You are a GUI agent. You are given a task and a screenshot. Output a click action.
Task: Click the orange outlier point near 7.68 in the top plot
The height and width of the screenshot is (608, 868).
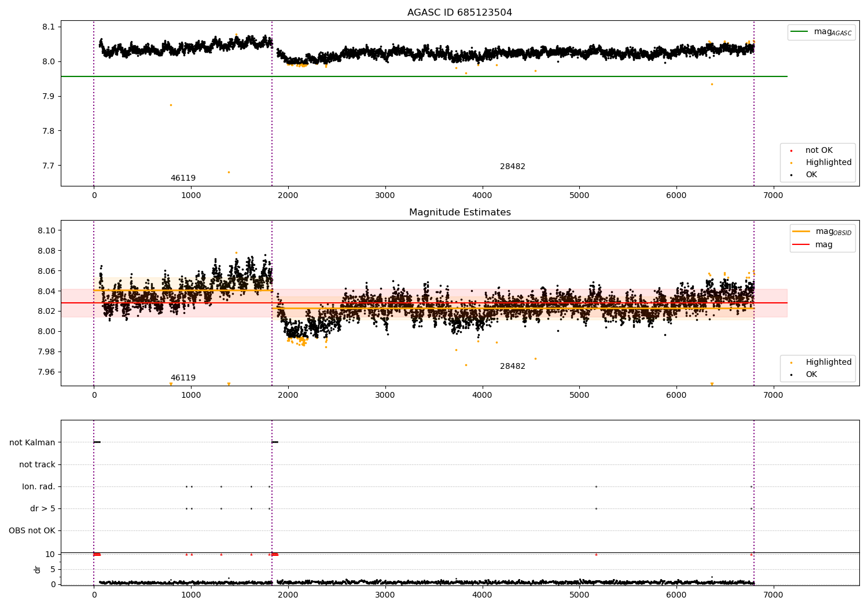(229, 172)
